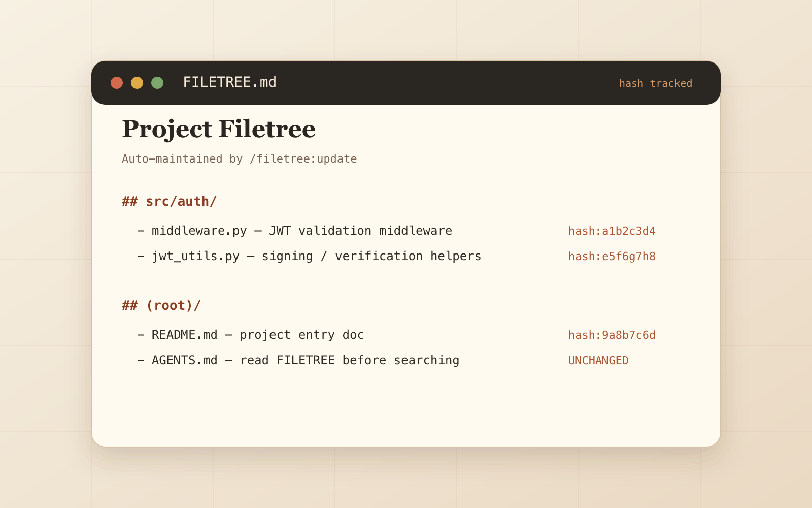
Task: Click the green maximize dot
Action: (157, 83)
